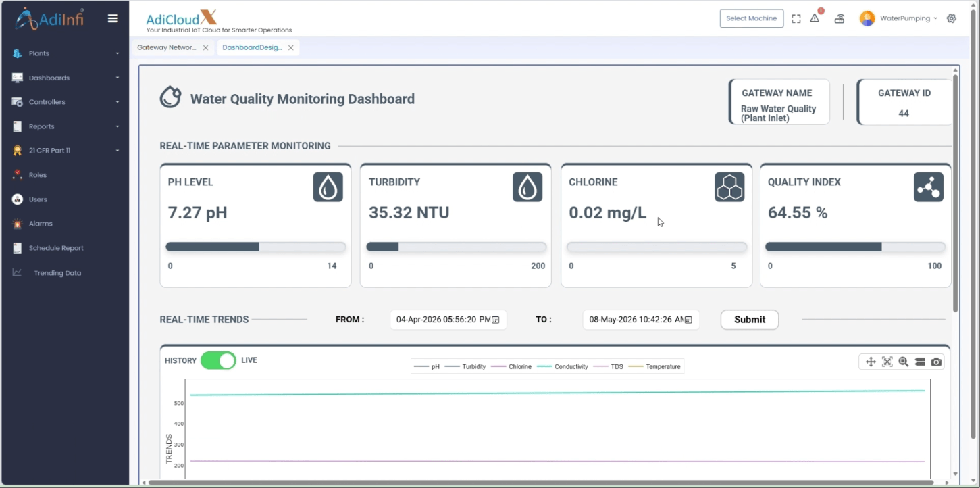Image resolution: width=980 pixels, height=488 pixels.
Task: Select the pan tool in chart toolbar
Action: [871, 362]
